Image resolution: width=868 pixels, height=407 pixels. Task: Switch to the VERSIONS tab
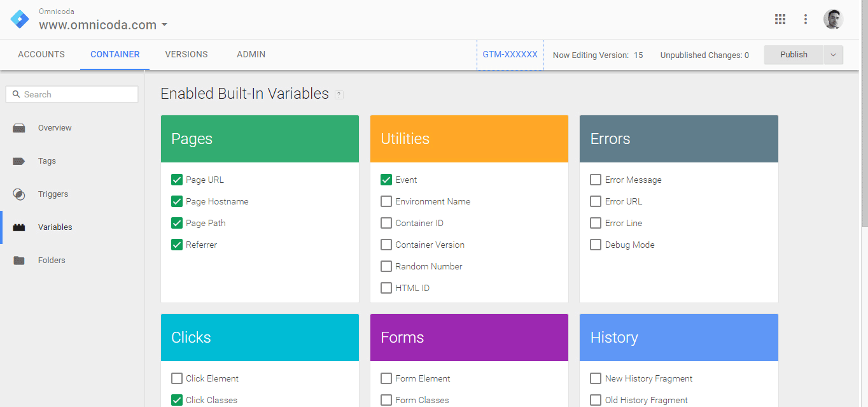point(186,54)
